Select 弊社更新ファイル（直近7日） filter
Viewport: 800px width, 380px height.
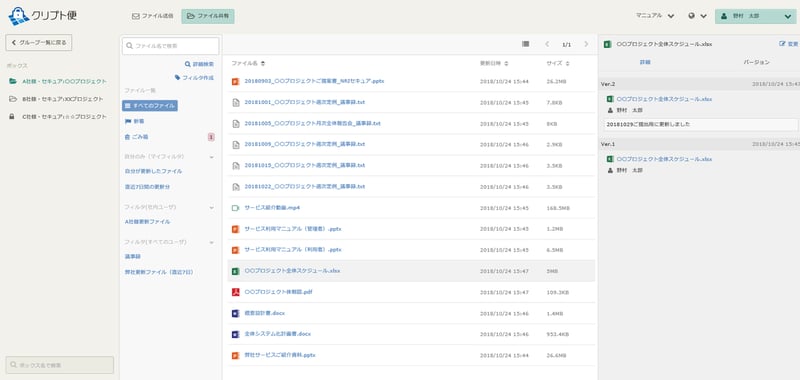click(159, 272)
